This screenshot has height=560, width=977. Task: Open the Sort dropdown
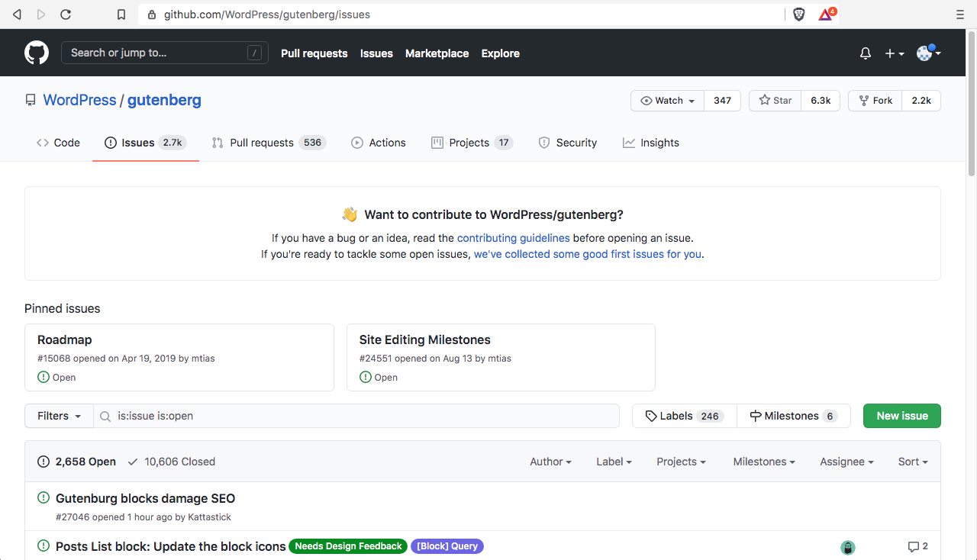[x=912, y=462]
